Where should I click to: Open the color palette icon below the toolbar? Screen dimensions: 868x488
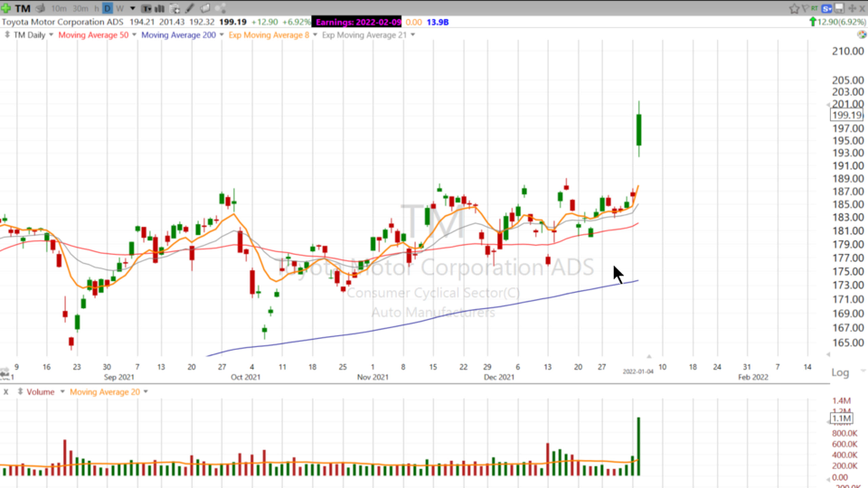click(862, 35)
